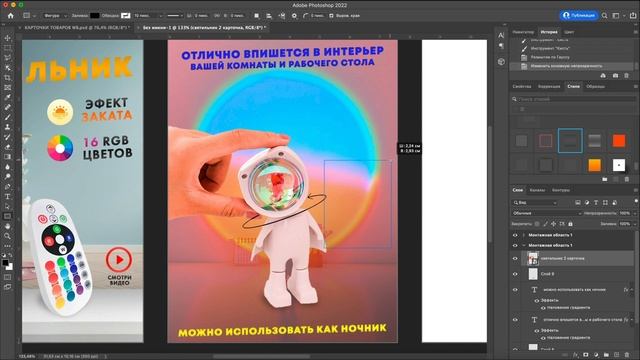Hide the отлично впишется text layer

pyautogui.click(x=515, y=320)
